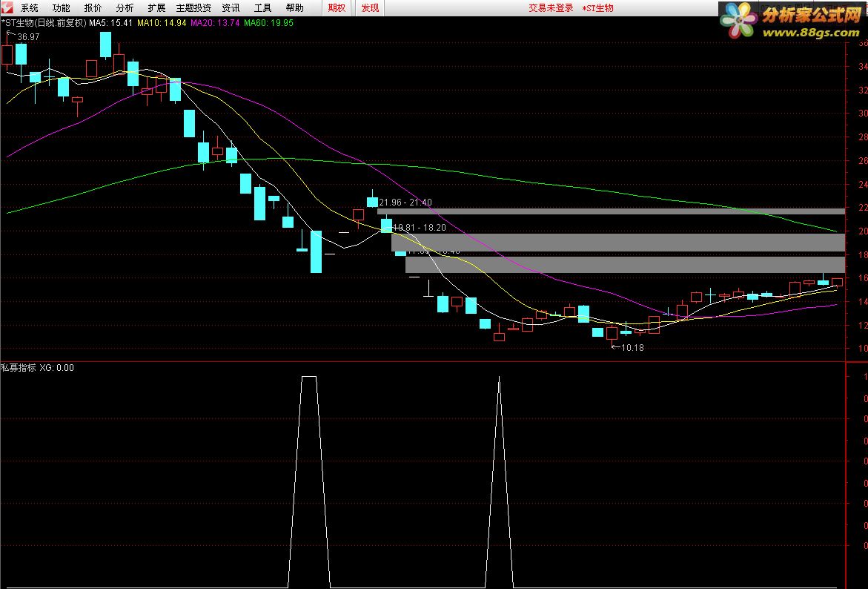Select the MA20: 13.74 indicator label
Image resolution: width=868 pixels, height=589 pixels.
pos(216,23)
